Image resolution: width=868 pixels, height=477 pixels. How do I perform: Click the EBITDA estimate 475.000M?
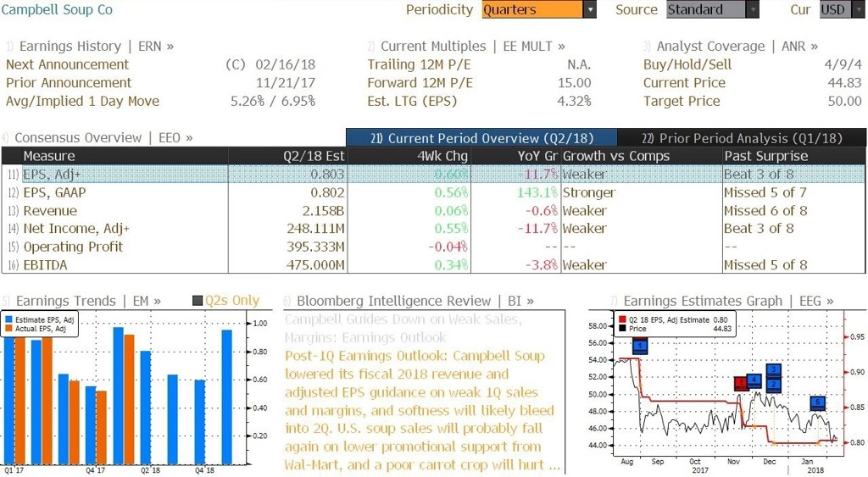pyautogui.click(x=315, y=265)
